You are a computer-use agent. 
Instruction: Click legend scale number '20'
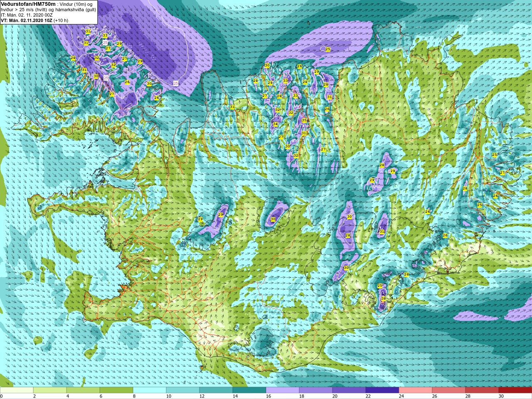(335, 396)
